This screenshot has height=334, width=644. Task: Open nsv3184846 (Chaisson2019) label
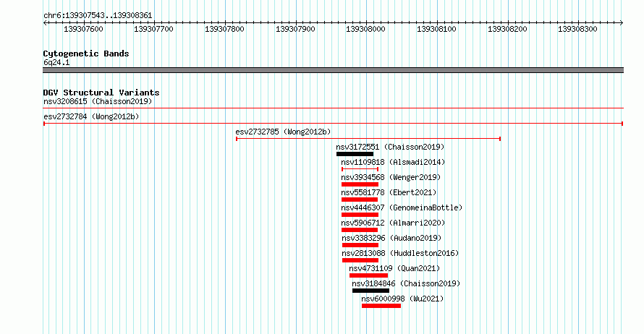click(406, 283)
